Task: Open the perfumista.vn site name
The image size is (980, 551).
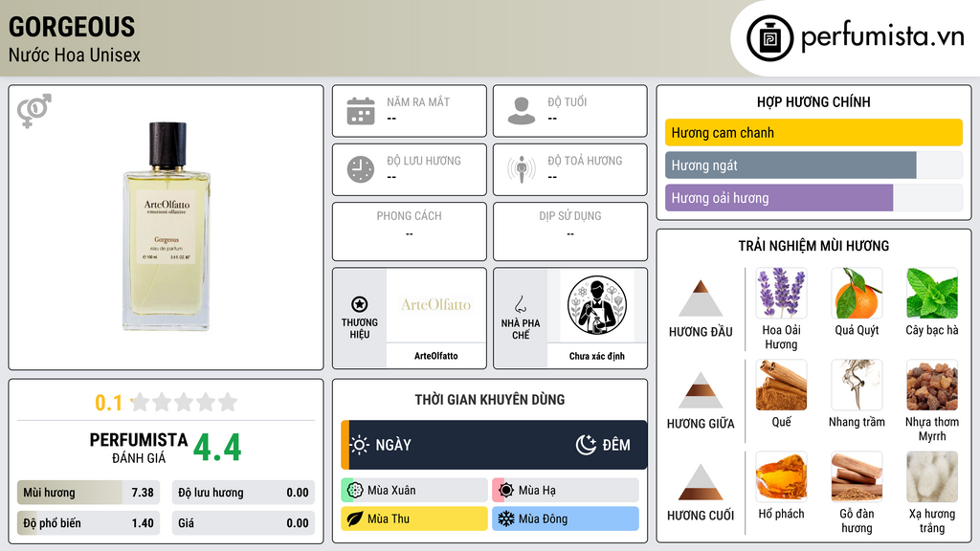Action: [882, 36]
